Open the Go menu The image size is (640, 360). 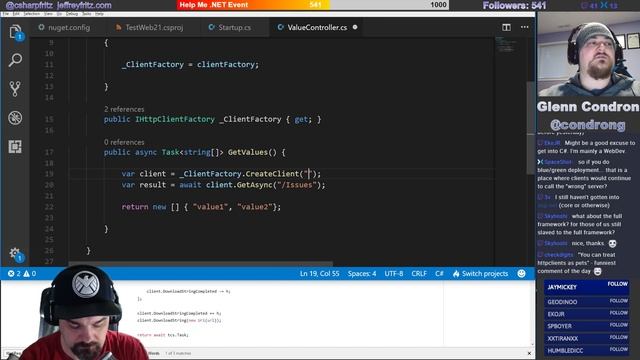click(x=59, y=14)
